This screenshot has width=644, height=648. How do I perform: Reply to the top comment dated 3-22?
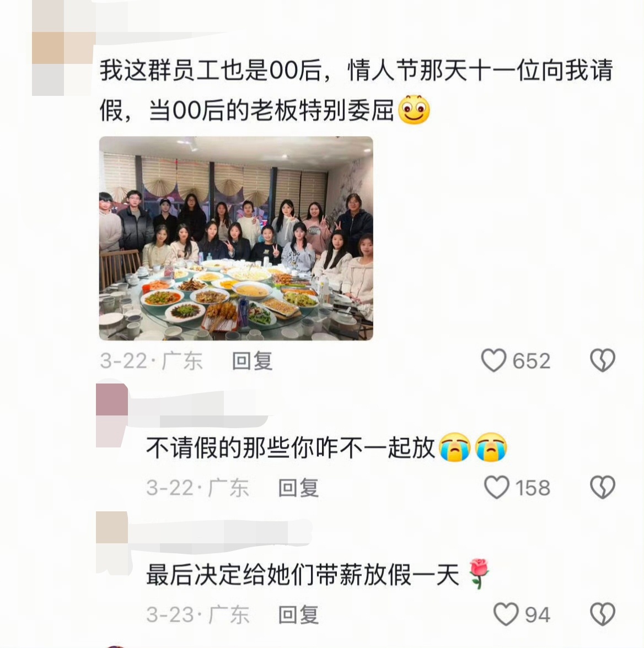[252, 361]
